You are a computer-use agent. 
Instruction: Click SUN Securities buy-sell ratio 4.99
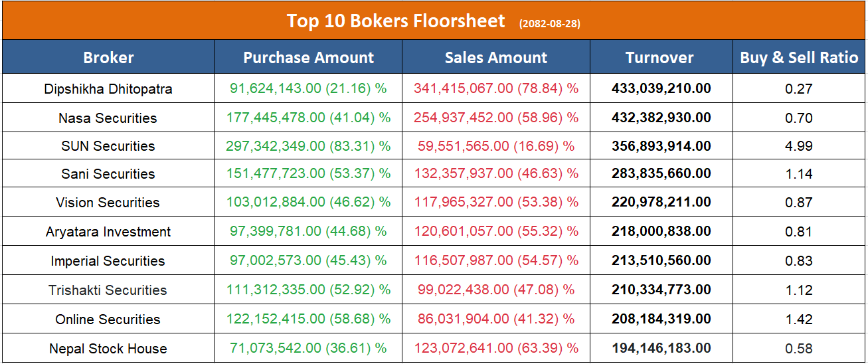(799, 146)
